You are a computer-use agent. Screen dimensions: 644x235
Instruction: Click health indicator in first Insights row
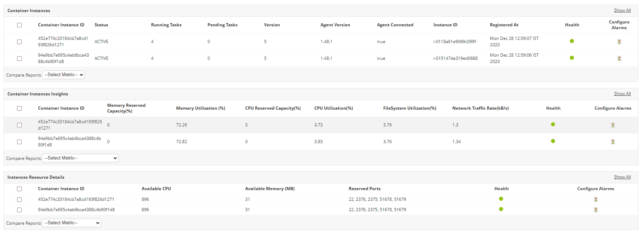[553, 124]
